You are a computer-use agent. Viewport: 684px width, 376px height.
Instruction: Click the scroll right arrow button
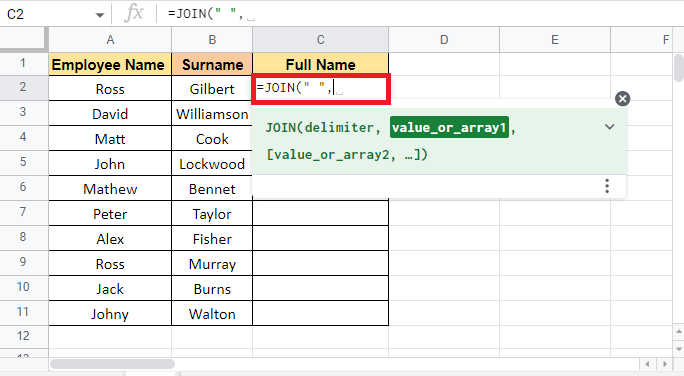(665, 364)
